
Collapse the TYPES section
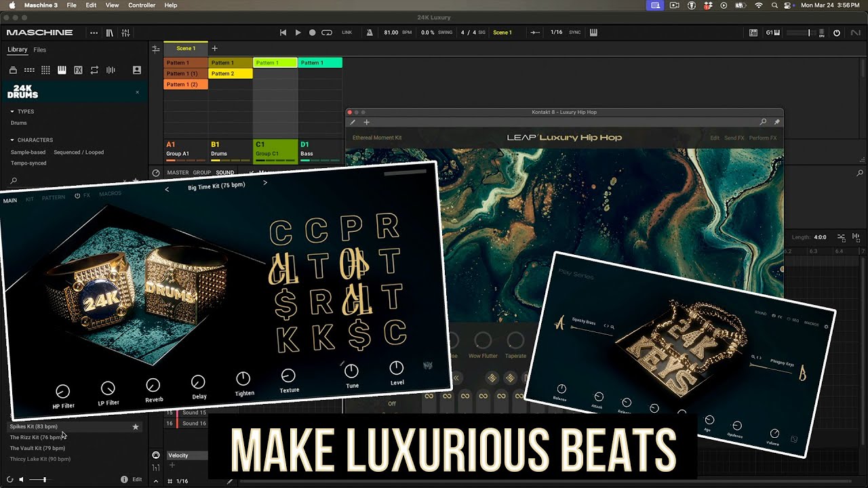(12, 111)
